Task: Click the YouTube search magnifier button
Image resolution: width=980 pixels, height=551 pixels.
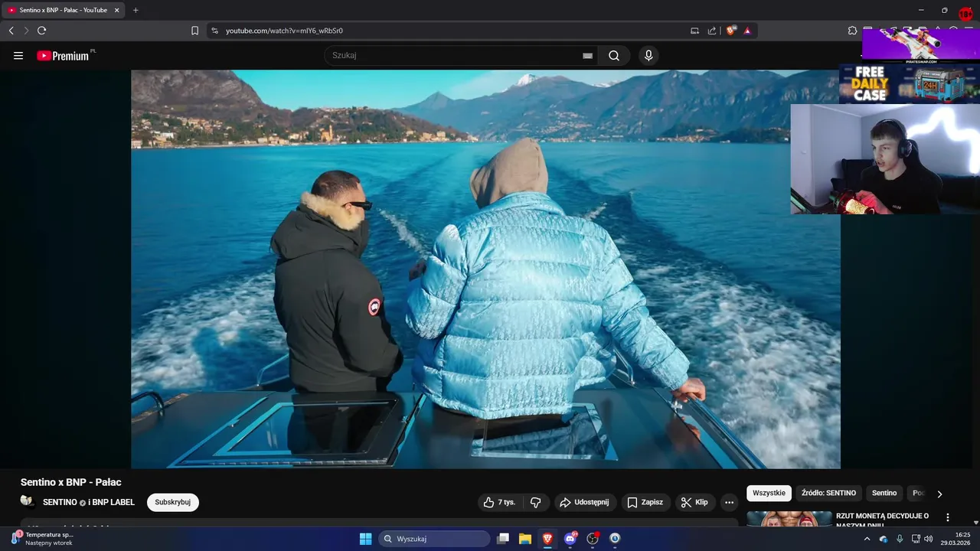Action: (614, 56)
